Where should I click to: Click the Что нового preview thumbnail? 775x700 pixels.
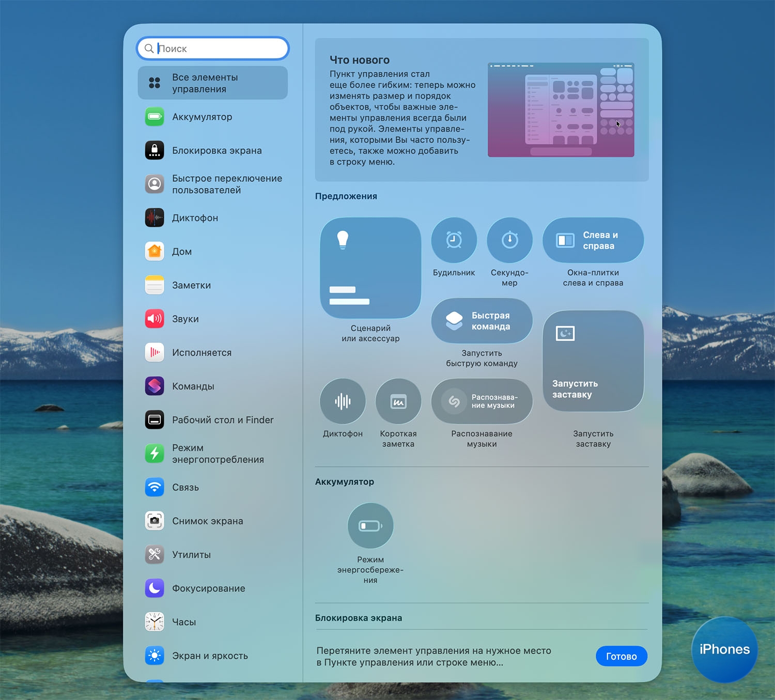[x=561, y=110]
